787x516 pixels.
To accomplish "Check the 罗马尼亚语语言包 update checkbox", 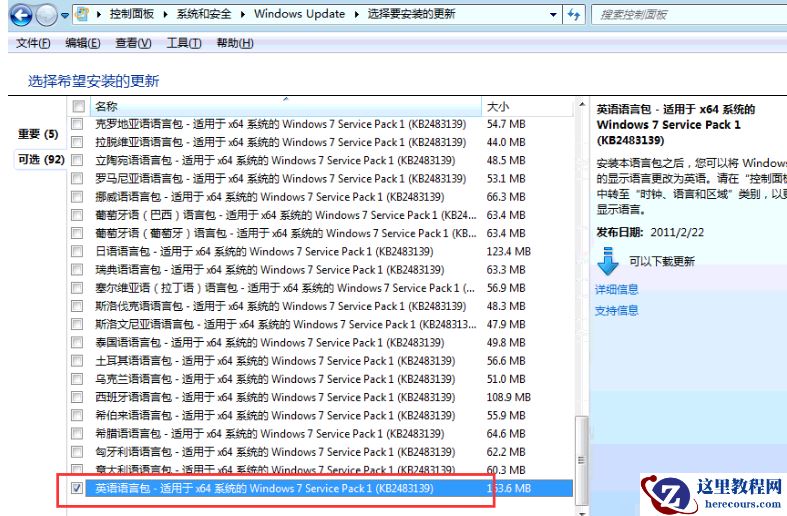I will point(77,178).
